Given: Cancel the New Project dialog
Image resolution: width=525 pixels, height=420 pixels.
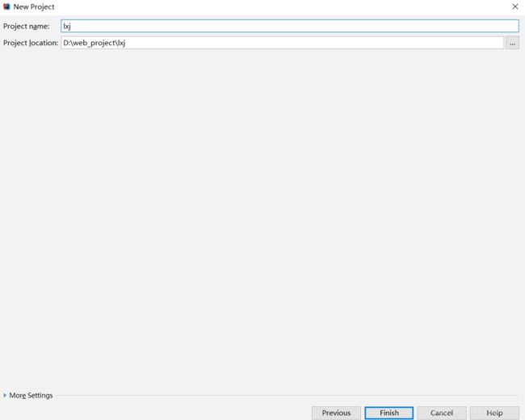Looking at the screenshot, I should coord(442,413).
